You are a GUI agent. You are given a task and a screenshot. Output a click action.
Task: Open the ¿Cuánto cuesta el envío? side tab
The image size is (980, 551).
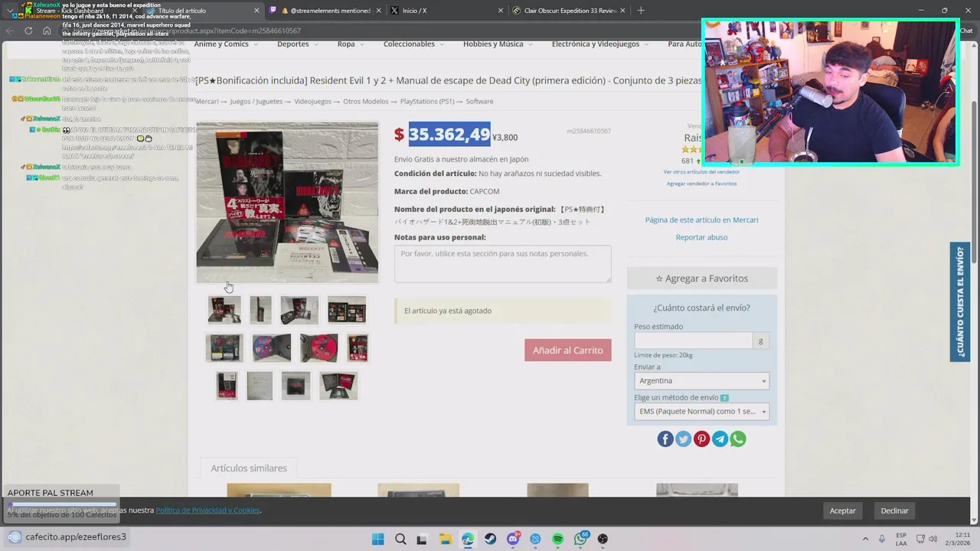tap(960, 302)
